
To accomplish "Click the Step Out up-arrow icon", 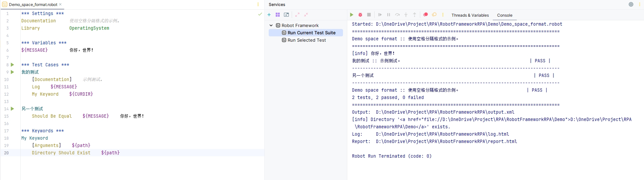I will (415, 15).
